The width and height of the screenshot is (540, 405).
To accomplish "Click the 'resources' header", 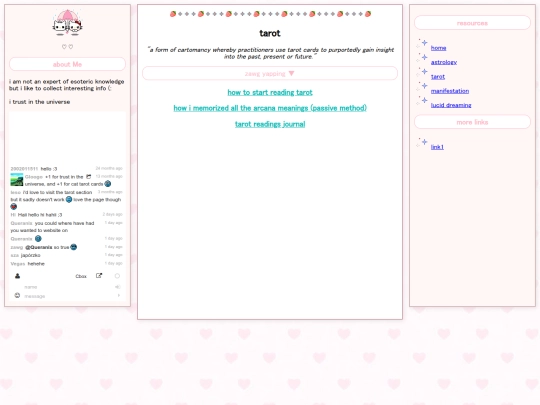I will click(472, 23).
